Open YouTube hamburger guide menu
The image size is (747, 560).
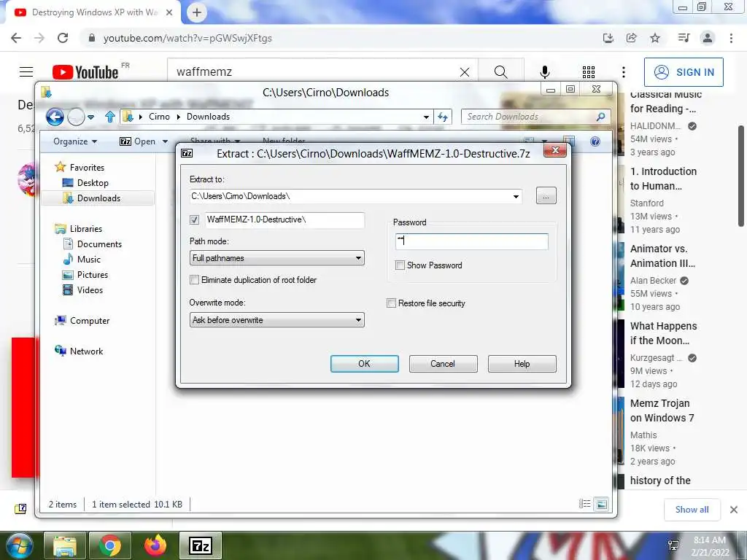click(x=26, y=72)
